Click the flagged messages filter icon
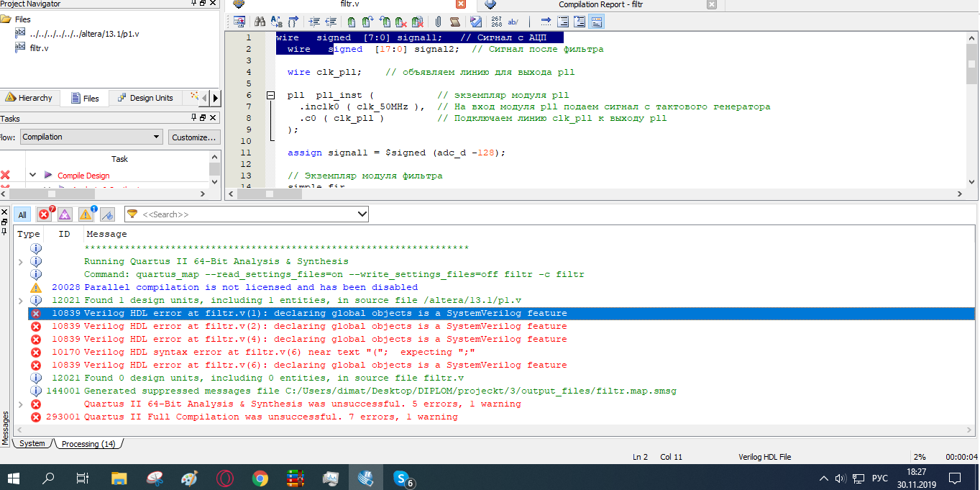Viewport: 980px width, 490px height. [107, 214]
